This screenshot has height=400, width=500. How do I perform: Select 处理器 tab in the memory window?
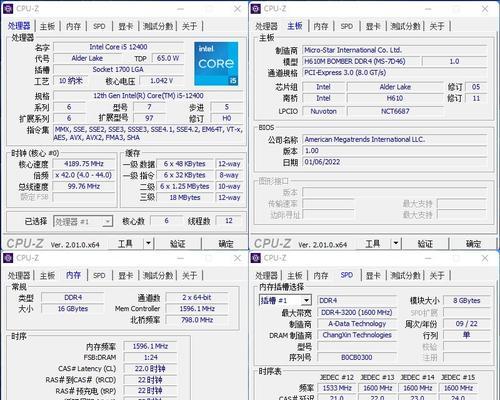[19, 275]
